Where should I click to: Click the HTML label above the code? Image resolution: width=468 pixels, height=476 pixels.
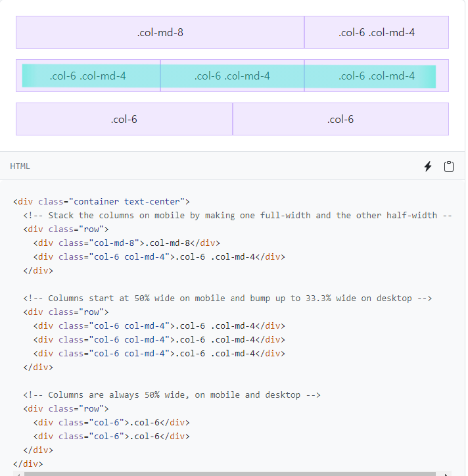20,166
